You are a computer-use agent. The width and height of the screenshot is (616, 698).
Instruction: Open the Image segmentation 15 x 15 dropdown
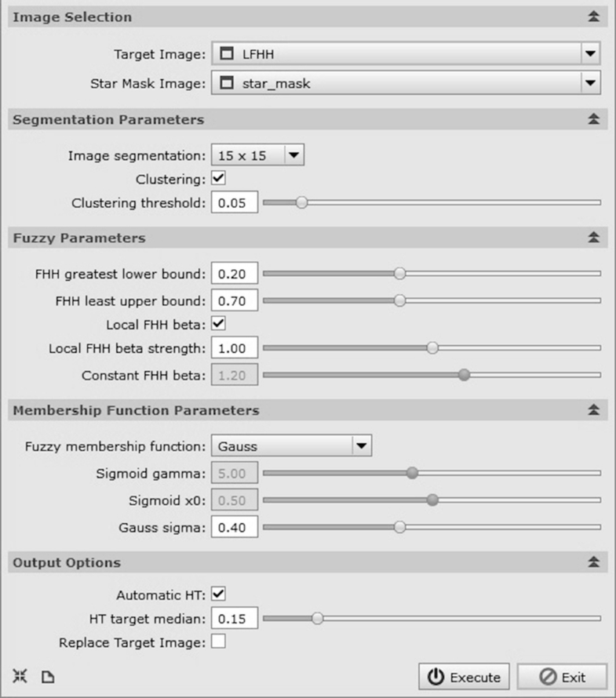tap(257, 155)
